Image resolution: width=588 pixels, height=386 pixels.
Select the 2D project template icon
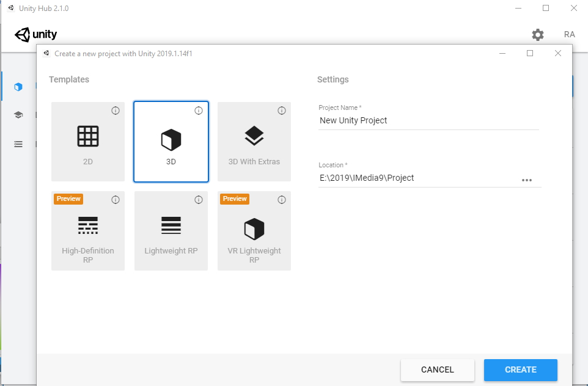(x=87, y=141)
